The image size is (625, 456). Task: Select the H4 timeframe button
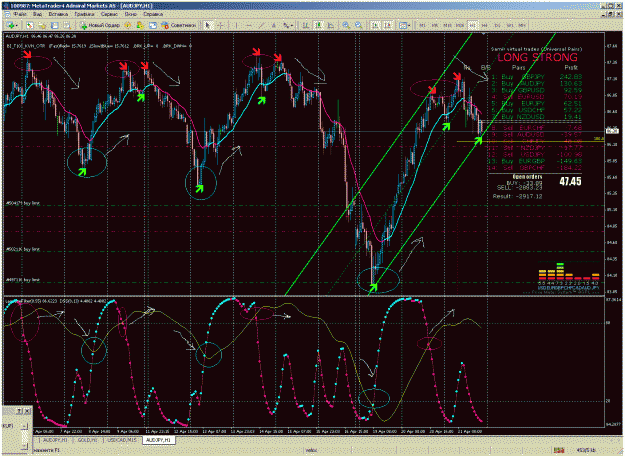coord(484,25)
